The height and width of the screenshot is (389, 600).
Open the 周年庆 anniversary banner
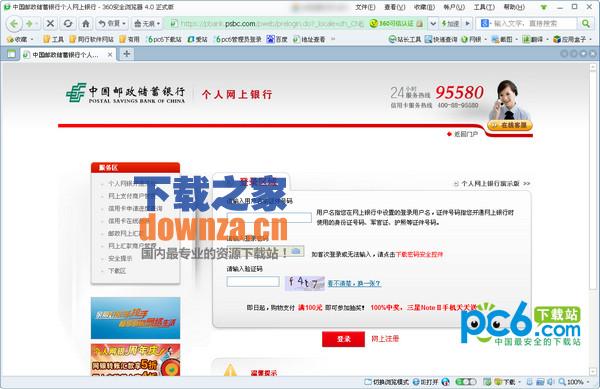(x=135, y=360)
